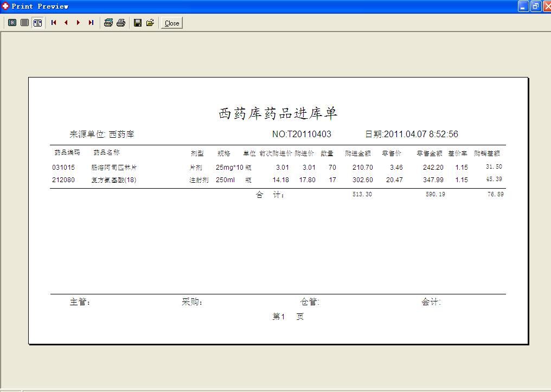Jump to the first page
Viewport: 551px width, 392px height.
coord(54,23)
